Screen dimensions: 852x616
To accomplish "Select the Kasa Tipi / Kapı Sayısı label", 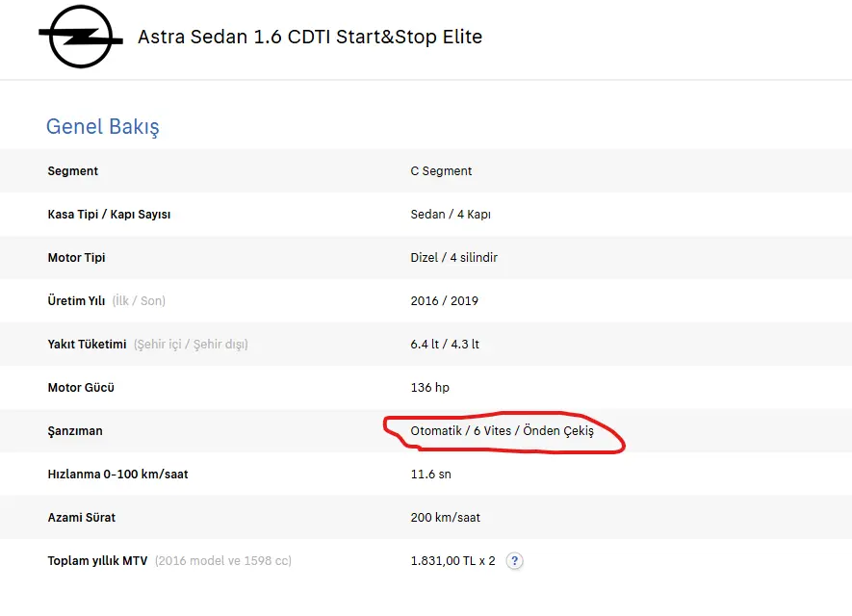I will [109, 214].
